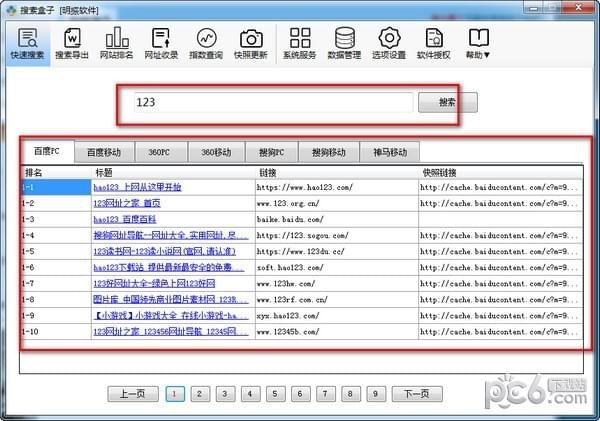
Task: Open the 搜索导出 export tool
Action: coord(72,43)
